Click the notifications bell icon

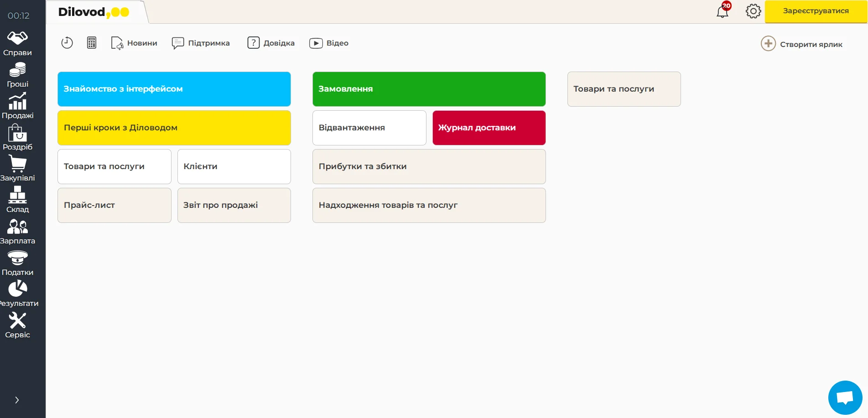point(722,11)
